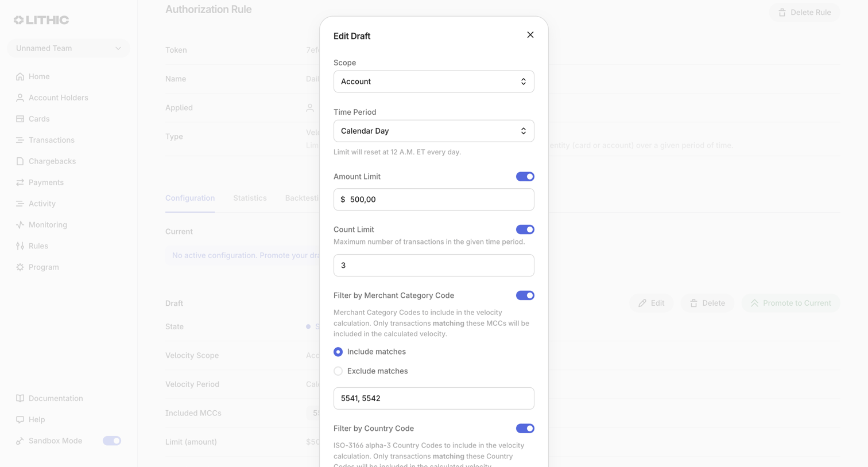Viewport: 868px width, 467px height.
Task: Click the Applied row person icon
Action: click(x=310, y=107)
